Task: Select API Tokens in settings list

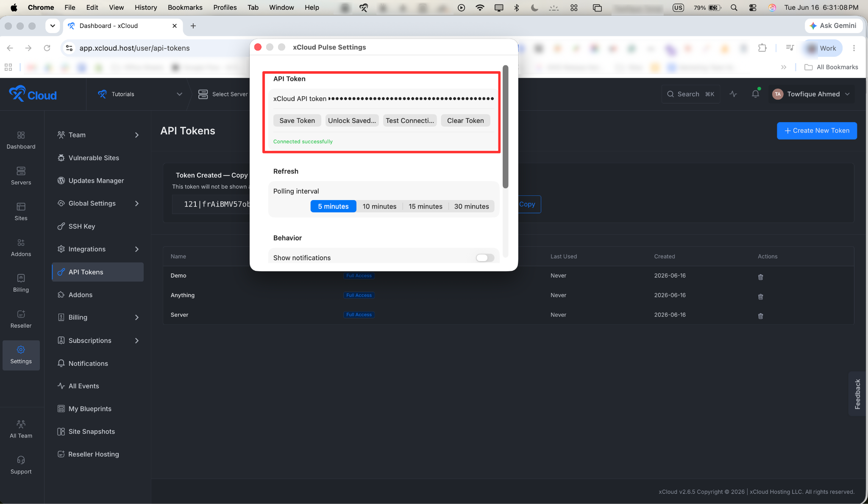Action: click(x=97, y=272)
